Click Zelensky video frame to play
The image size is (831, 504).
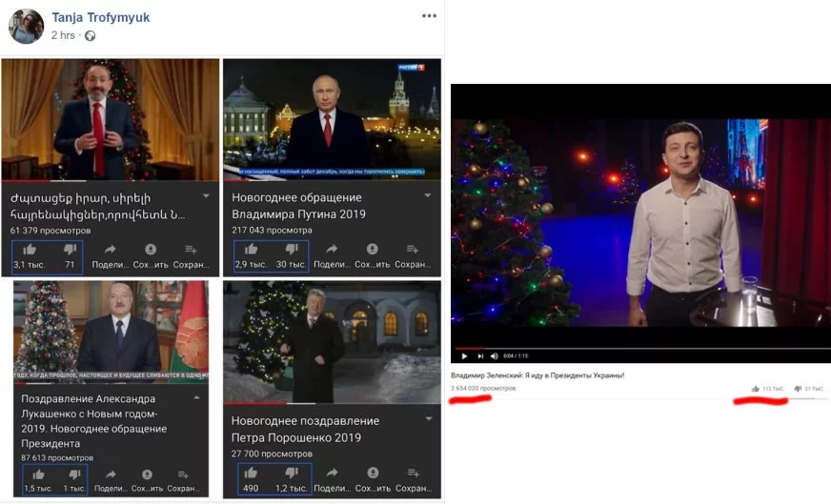tap(640, 223)
